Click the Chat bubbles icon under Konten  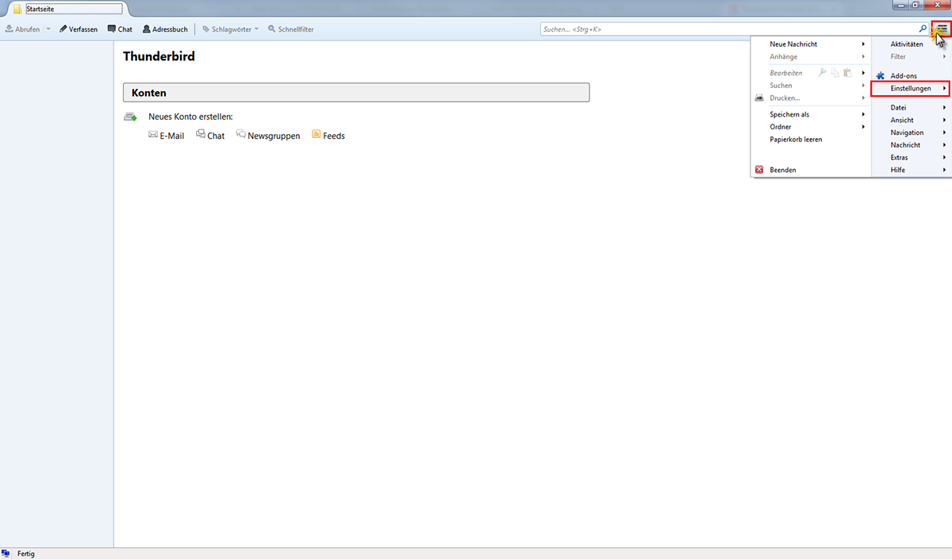coord(201,134)
